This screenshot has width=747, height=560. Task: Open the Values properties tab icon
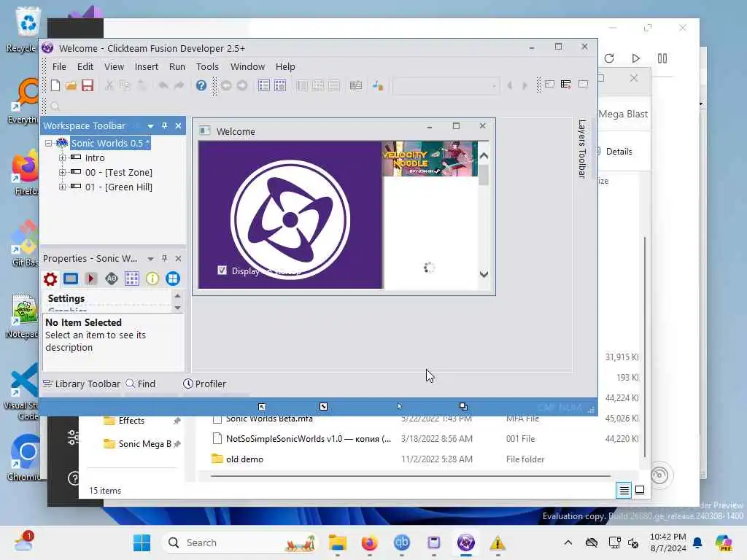click(x=112, y=279)
